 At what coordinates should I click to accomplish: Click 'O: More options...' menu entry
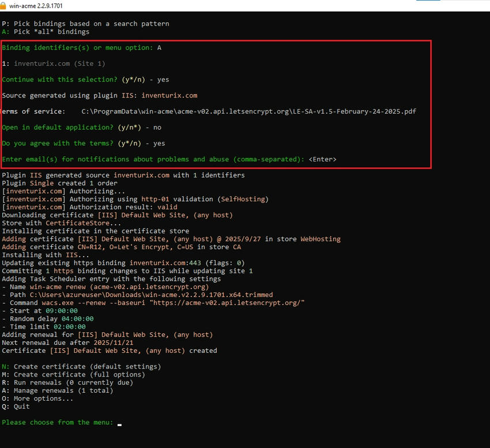click(37, 398)
